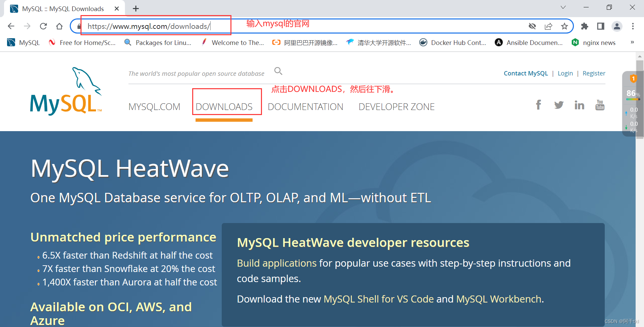The height and width of the screenshot is (327, 644).
Task: Open a new browser tab
Action: click(x=136, y=9)
